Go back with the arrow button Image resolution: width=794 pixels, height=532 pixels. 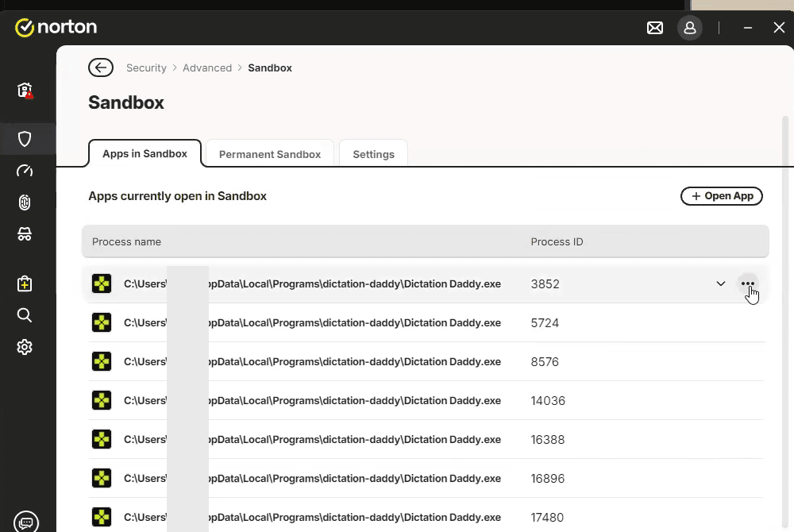(x=101, y=67)
